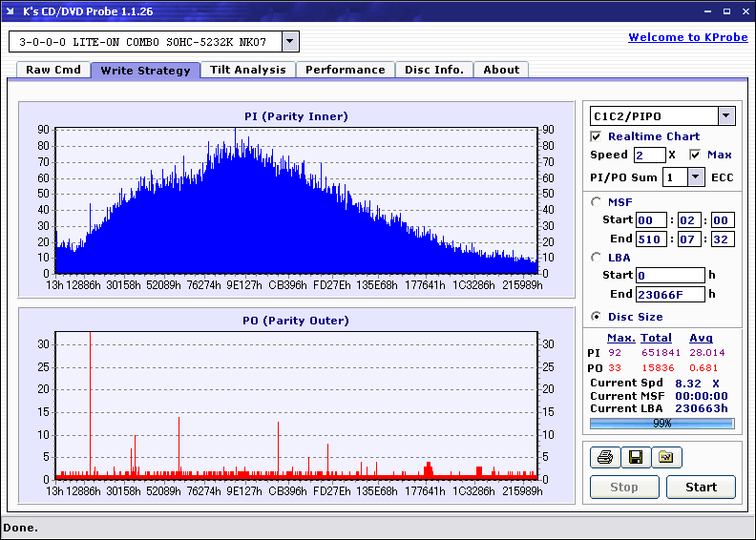Select the LBA radio button
The width and height of the screenshot is (756, 540).
[x=597, y=258]
